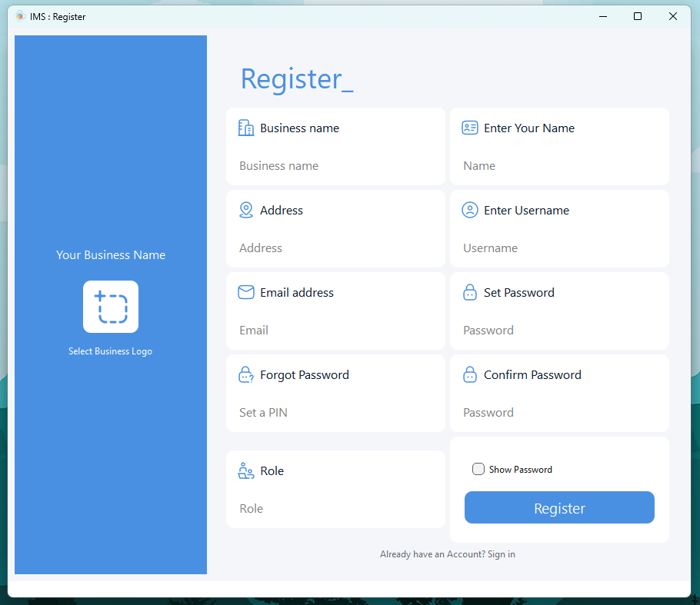Image resolution: width=700 pixels, height=605 pixels.
Task: Focus the Address input field
Action: pos(335,248)
